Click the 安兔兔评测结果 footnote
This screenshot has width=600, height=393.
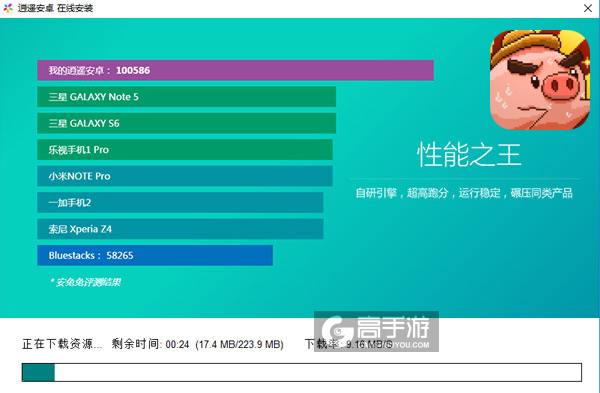point(85,282)
